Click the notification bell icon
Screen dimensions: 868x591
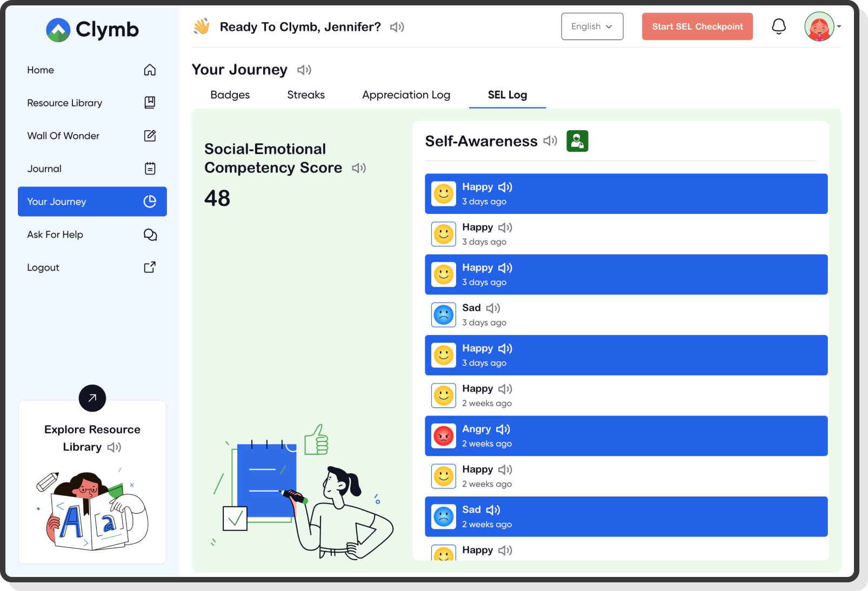coord(779,26)
